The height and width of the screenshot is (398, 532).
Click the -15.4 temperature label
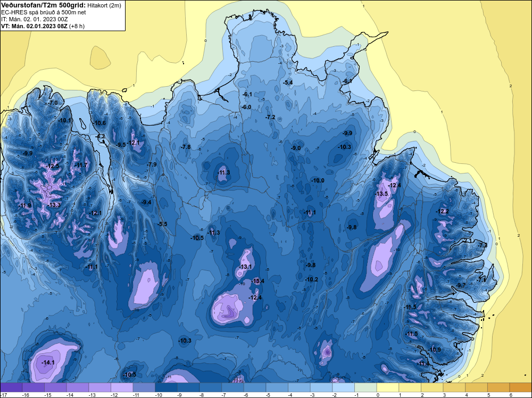pyautogui.click(x=258, y=281)
